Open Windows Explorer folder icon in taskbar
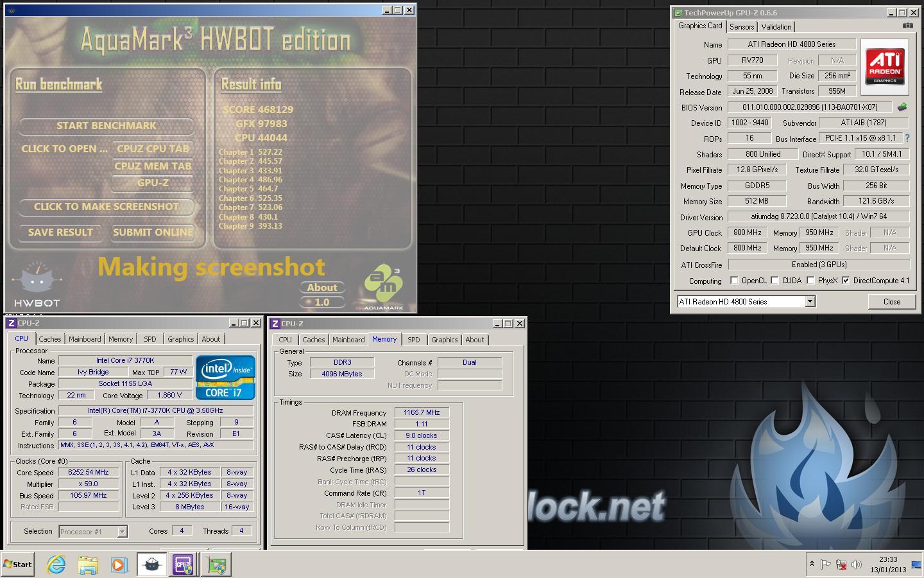This screenshot has height=578, width=924. click(x=88, y=565)
